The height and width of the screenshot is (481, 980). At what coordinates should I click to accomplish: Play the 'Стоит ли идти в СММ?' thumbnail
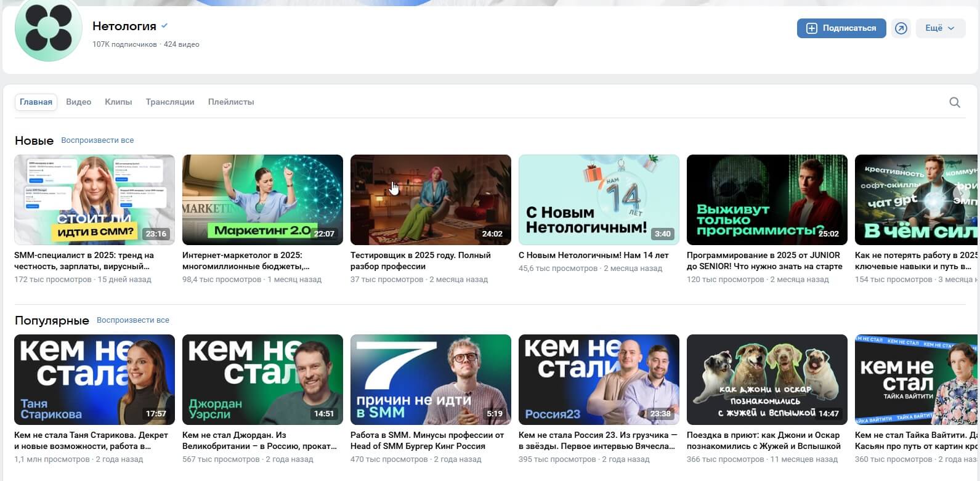[x=94, y=200]
